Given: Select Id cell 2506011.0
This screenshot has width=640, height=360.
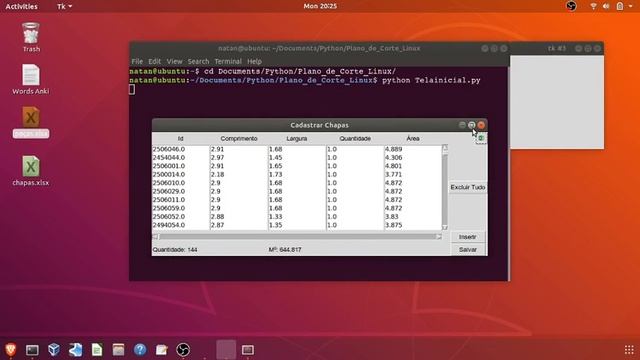Looking at the screenshot, I should pos(169,200).
